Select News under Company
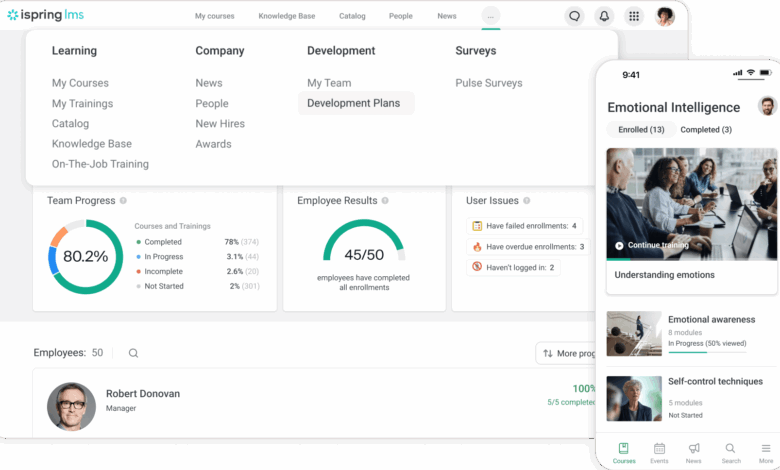This screenshot has height=470, width=780. pyautogui.click(x=209, y=83)
